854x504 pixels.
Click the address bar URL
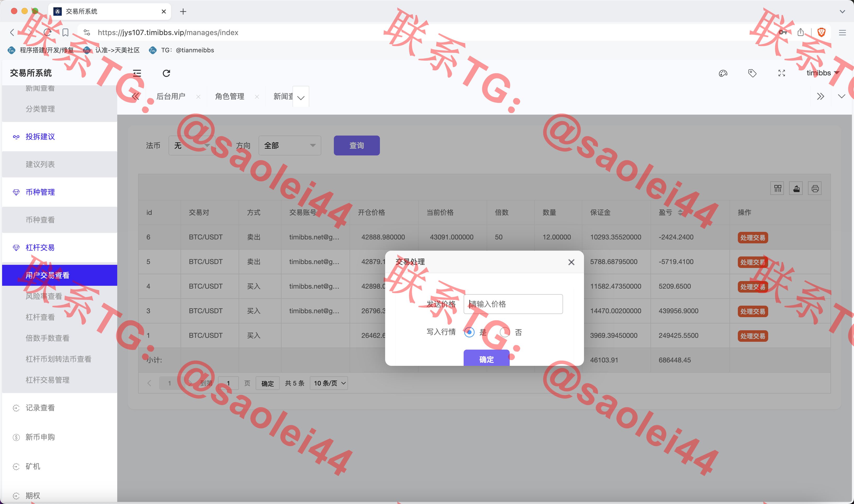168,33
